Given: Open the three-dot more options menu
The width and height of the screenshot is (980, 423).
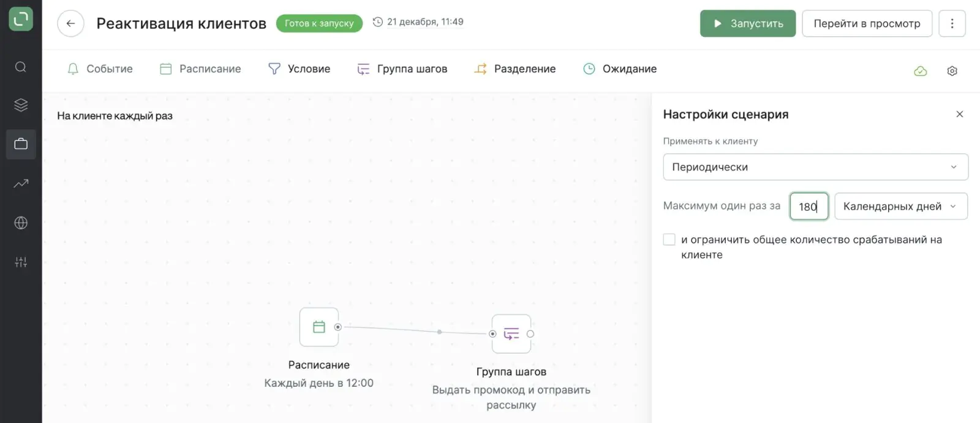Looking at the screenshot, I should point(952,23).
